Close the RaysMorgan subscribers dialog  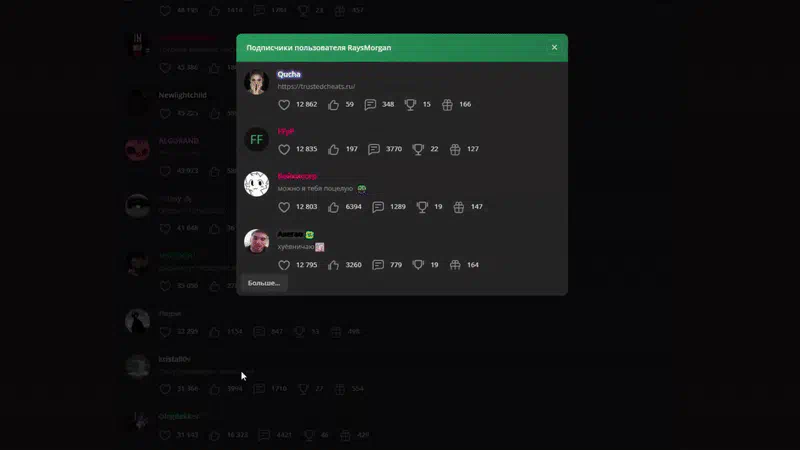tap(554, 47)
